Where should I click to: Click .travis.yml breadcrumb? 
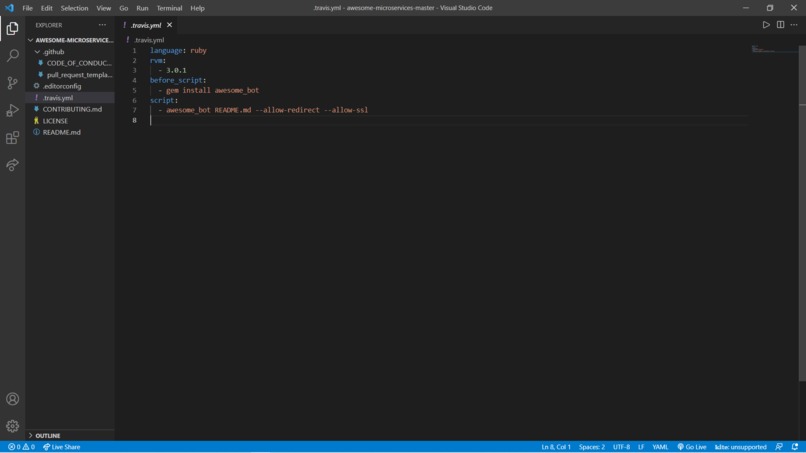pos(149,40)
